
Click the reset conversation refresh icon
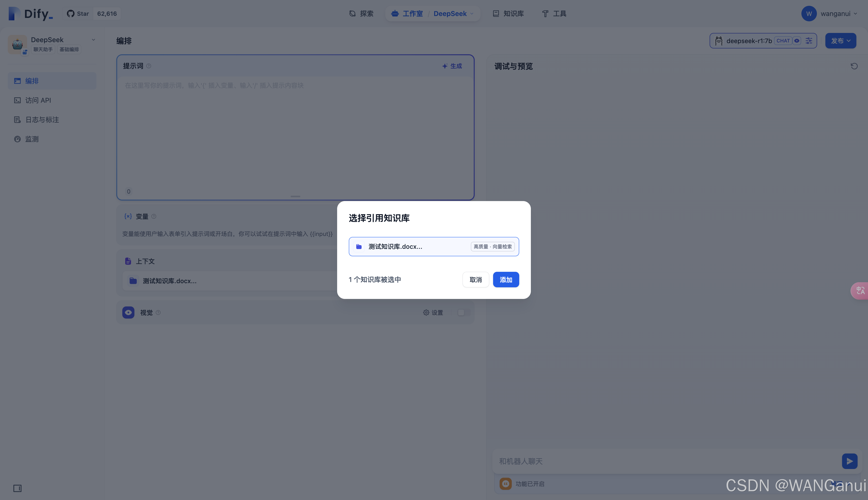[x=854, y=66]
